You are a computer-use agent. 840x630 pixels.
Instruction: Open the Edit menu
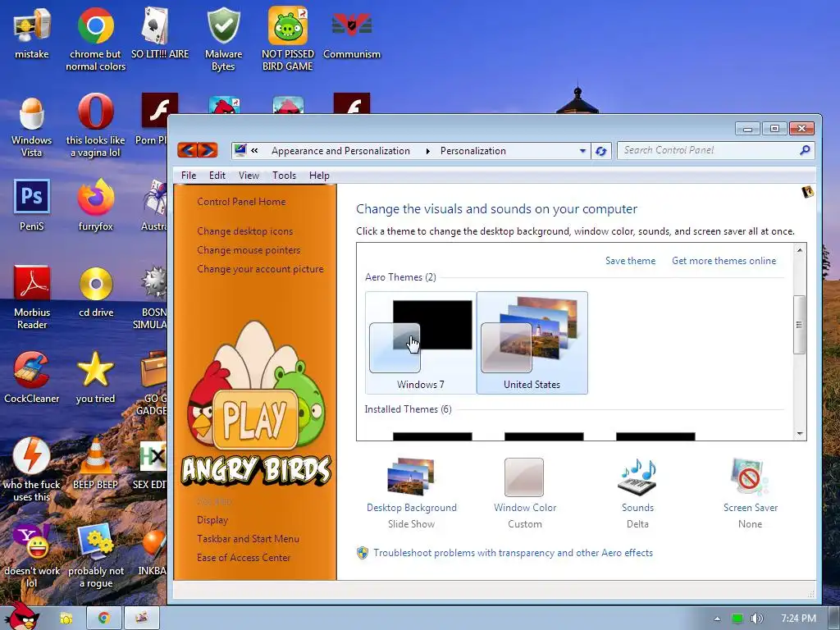pos(217,176)
